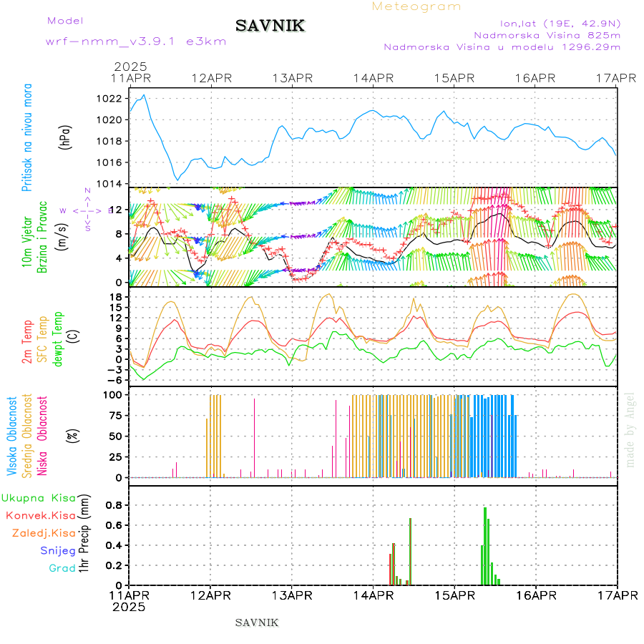Click the made by Angel watermark
This screenshot has height=644, width=644.
[630, 429]
